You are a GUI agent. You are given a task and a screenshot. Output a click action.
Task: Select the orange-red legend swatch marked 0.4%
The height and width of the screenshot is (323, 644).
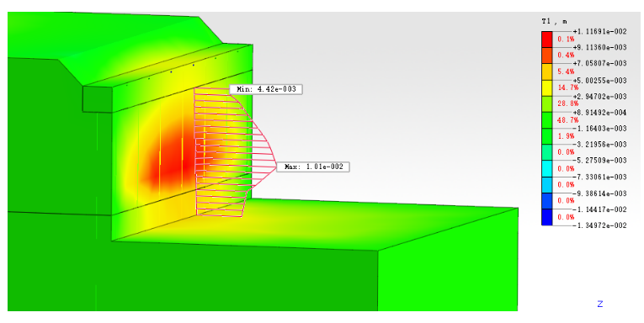[546, 56]
